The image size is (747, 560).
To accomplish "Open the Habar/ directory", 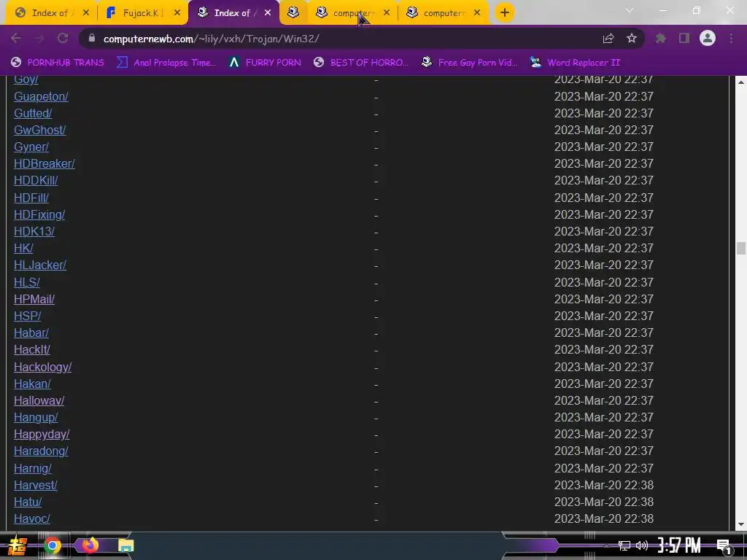I will click(31, 332).
